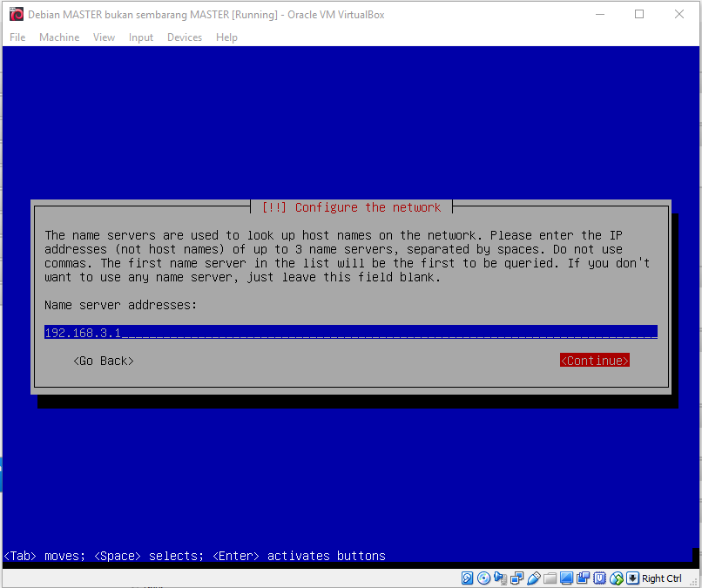
Task: Open the Devices menu
Action: coord(185,37)
